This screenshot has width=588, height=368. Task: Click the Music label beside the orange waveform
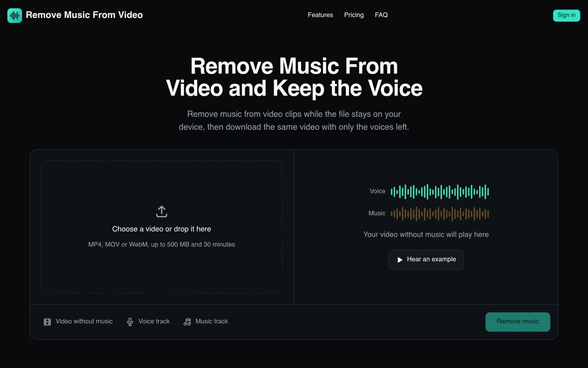[x=377, y=213]
